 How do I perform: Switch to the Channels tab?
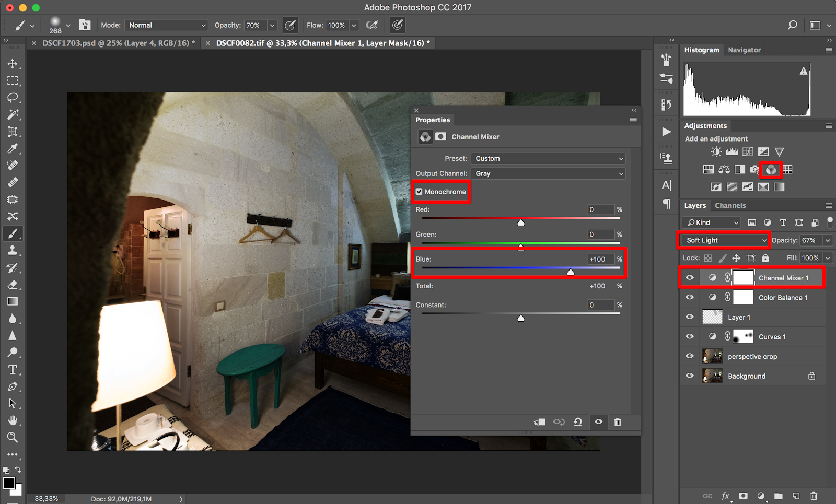pyautogui.click(x=730, y=205)
